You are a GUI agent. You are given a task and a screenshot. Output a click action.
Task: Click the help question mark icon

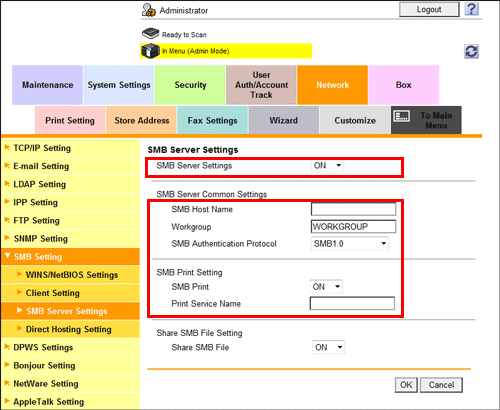pos(472,9)
